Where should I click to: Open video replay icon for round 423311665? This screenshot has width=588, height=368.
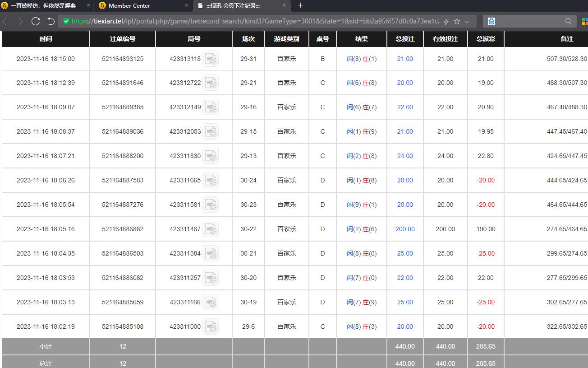(x=211, y=181)
